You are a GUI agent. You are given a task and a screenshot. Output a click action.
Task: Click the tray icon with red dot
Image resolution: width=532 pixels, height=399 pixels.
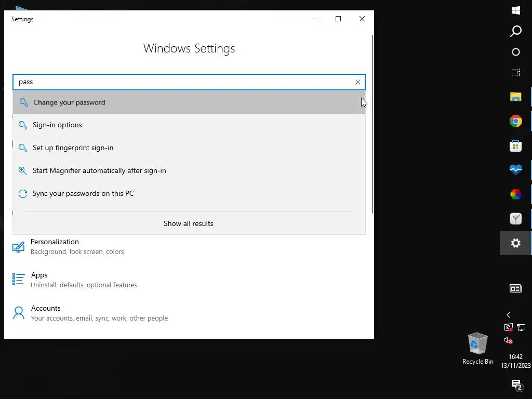(508, 327)
